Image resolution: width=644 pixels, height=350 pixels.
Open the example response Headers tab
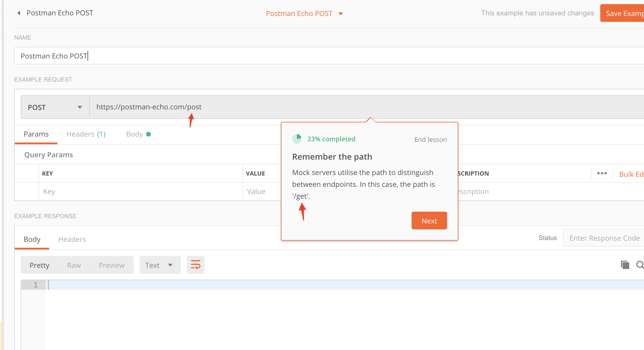pos(72,239)
